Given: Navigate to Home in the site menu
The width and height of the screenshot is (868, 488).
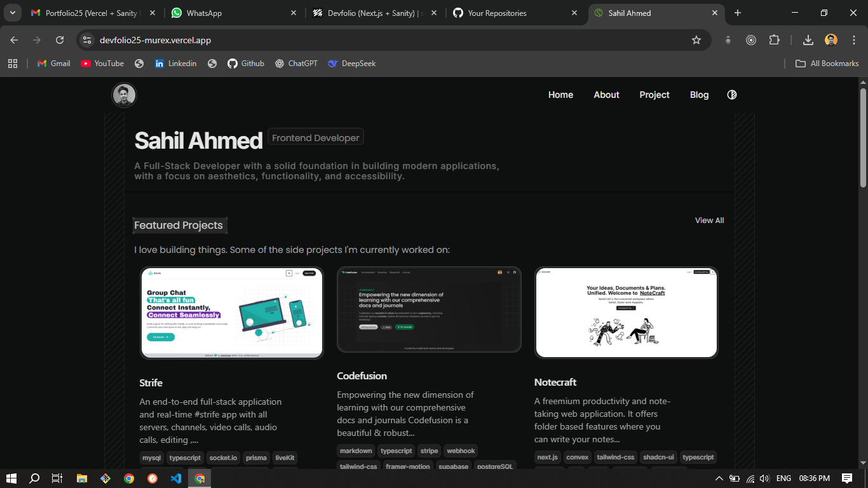Looking at the screenshot, I should (560, 95).
